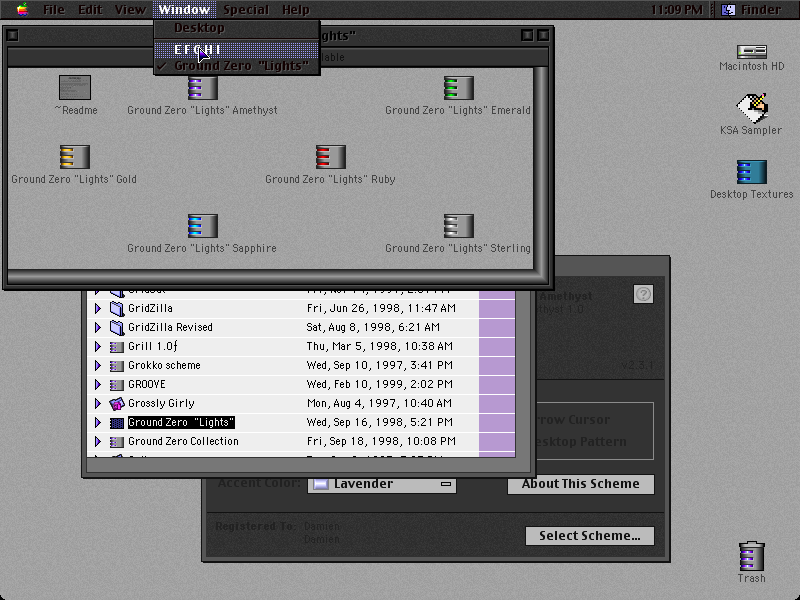
Task: Select Ground Zero "Lights" Sterling scheme icon
Action: tap(458, 226)
